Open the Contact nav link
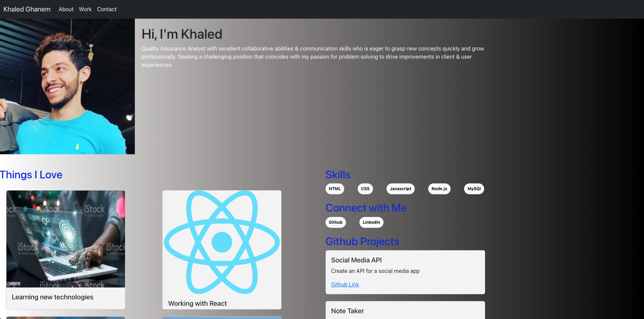The height and width of the screenshot is (319, 644). pyautogui.click(x=107, y=9)
